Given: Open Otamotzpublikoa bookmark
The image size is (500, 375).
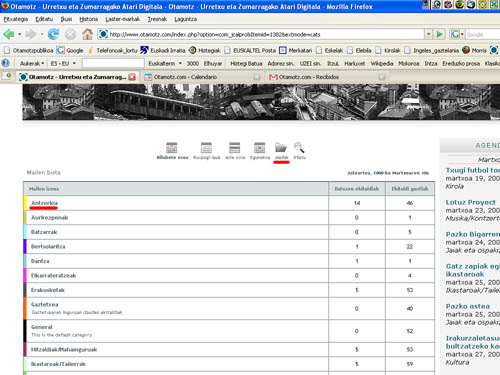Looking at the screenshot, I should click(x=29, y=50).
